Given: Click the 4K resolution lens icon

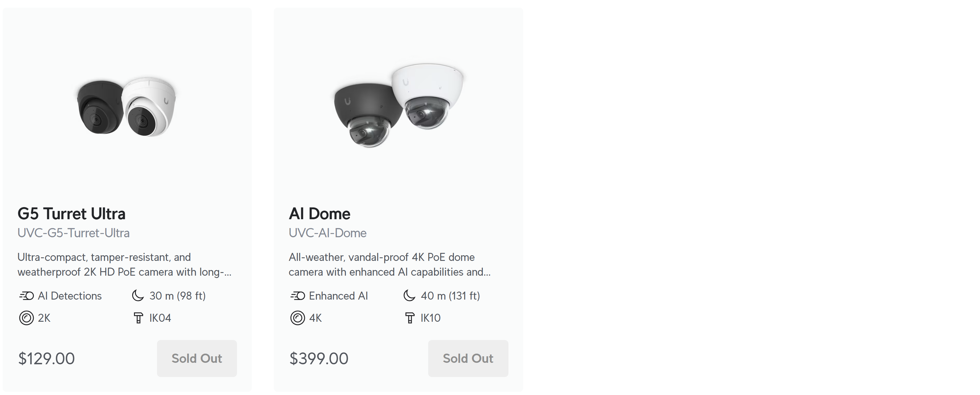Looking at the screenshot, I should point(297,318).
